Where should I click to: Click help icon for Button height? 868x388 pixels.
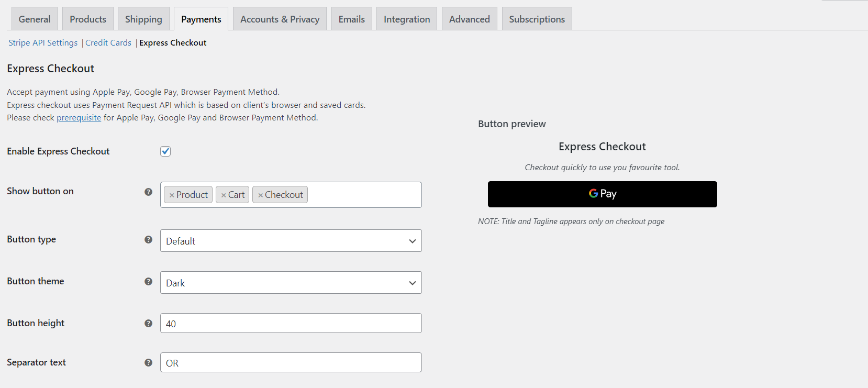pos(148,323)
